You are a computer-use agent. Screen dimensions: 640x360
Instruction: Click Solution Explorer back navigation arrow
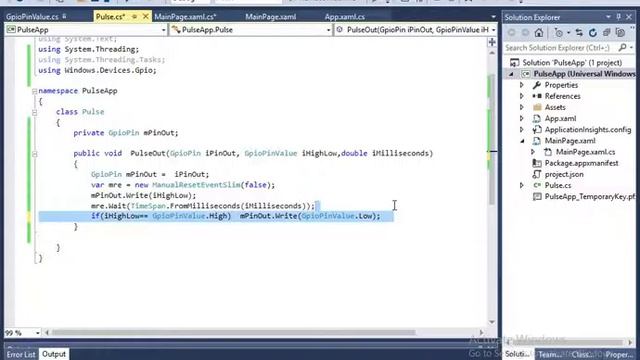pos(511,33)
